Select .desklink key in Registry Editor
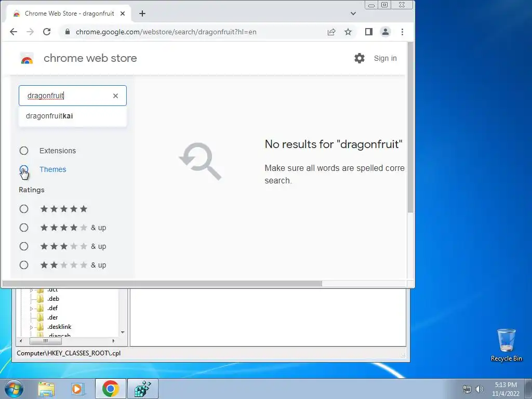This screenshot has width=532, height=399. [59, 327]
